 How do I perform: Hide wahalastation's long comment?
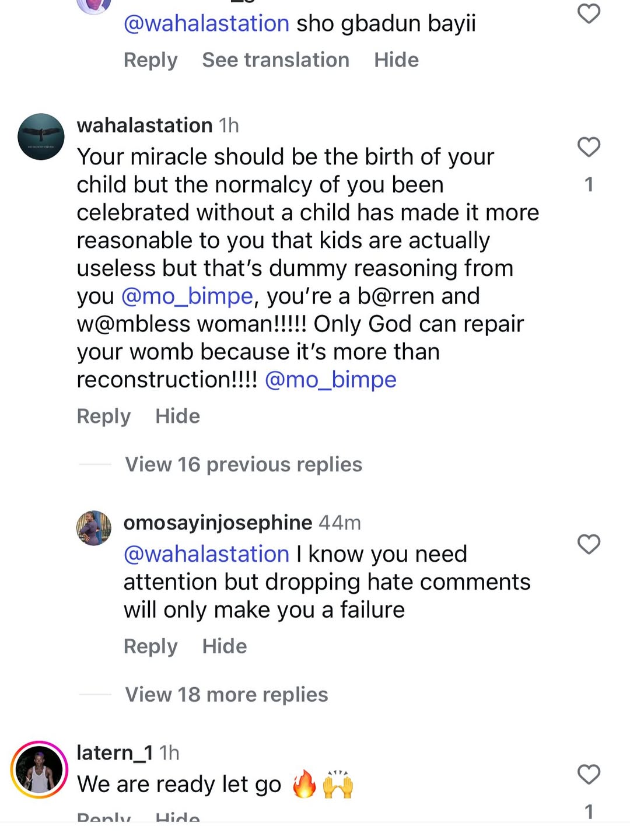tap(177, 416)
